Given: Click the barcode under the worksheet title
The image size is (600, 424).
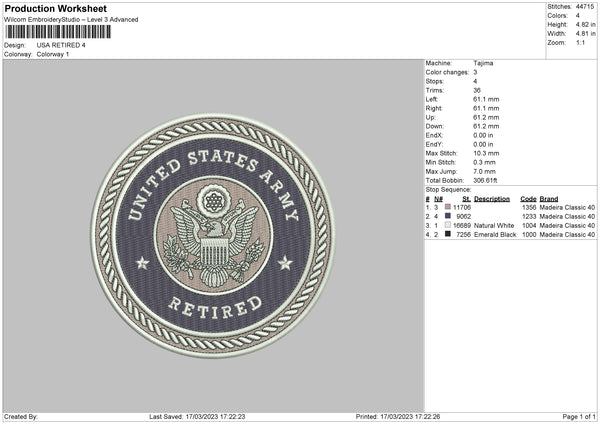Looking at the screenshot, I should tap(58, 32).
